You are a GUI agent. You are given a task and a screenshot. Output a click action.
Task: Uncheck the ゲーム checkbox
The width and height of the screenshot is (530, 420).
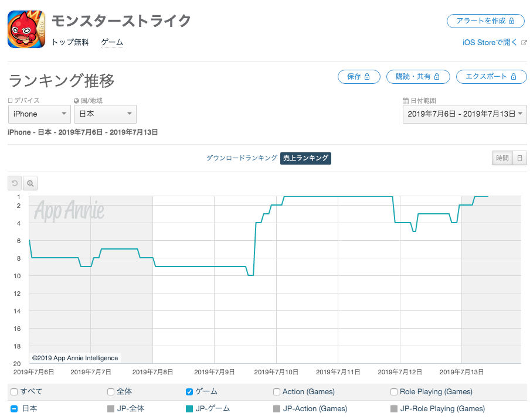coord(189,392)
